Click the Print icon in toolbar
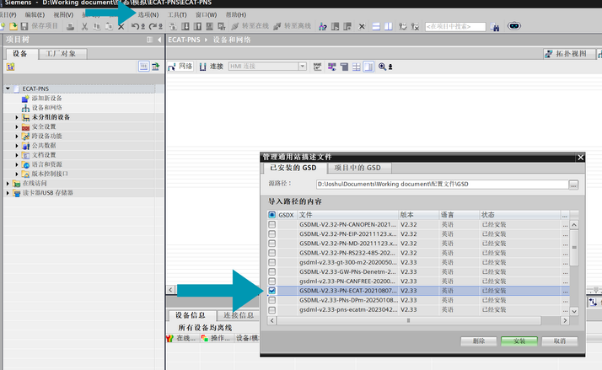The width and height of the screenshot is (602, 370). tap(70, 26)
